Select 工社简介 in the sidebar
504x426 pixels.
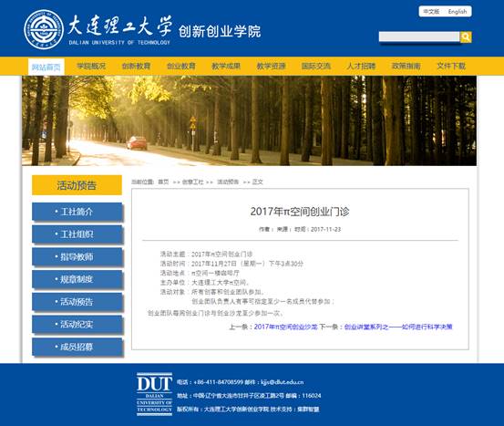click(77, 212)
